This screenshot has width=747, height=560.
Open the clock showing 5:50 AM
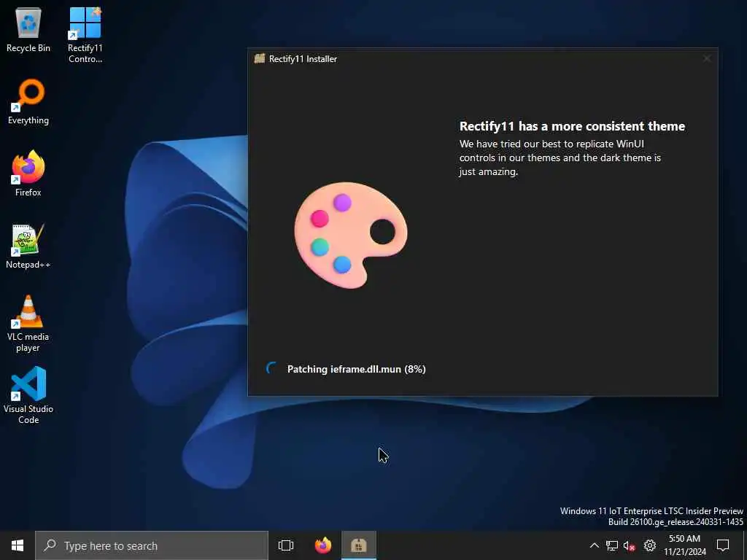pyautogui.click(x=684, y=545)
